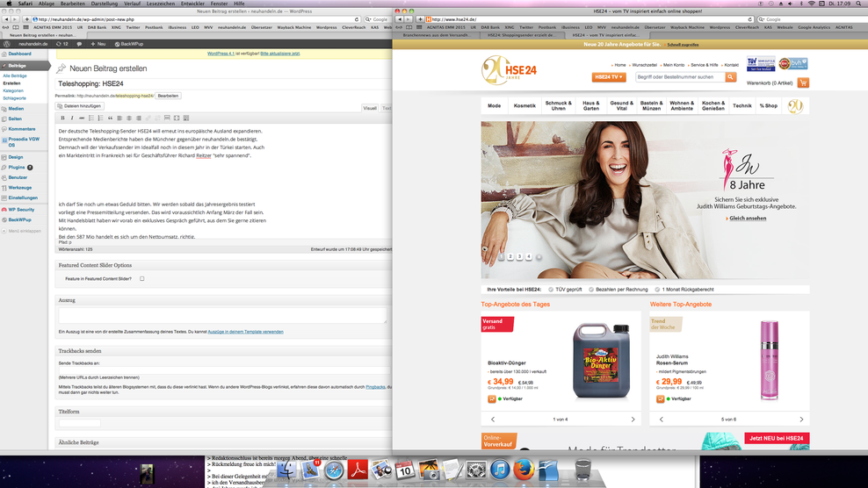The height and width of the screenshot is (488, 868).
Task: Open the Trash in the Dock
Action: coord(582,470)
